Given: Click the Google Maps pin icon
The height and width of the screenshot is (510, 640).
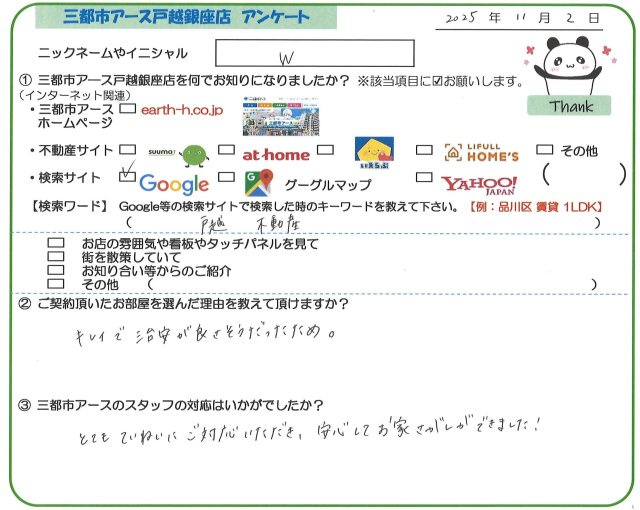Looking at the screenshot, I should pos(258,184).
